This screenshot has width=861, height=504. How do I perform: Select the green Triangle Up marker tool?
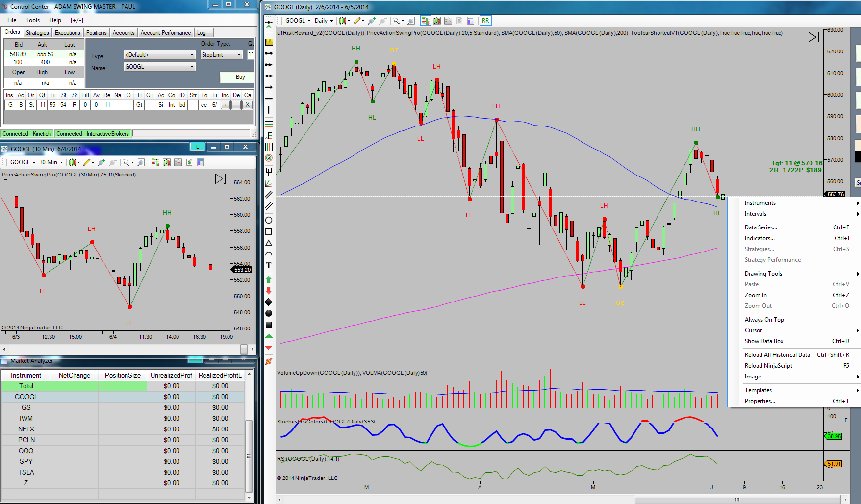point(269,336)
